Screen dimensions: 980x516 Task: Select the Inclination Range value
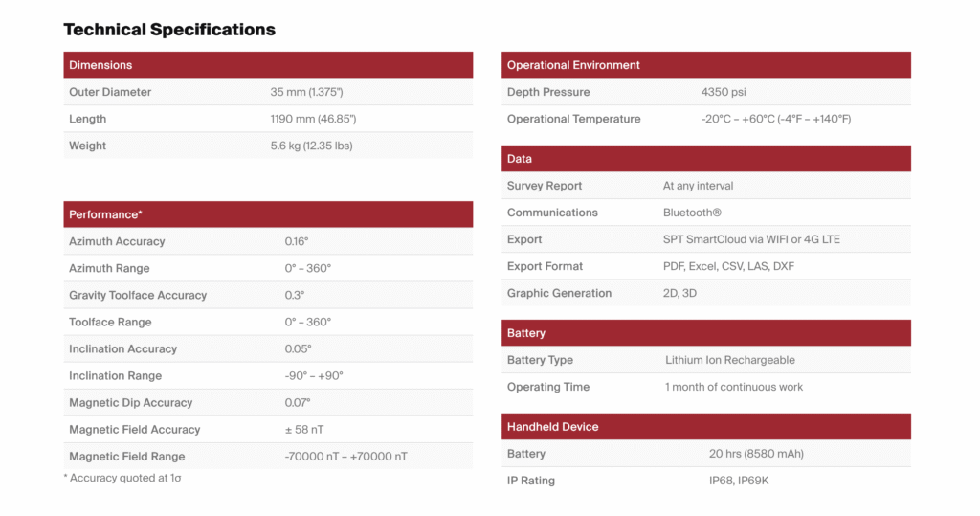314,376
